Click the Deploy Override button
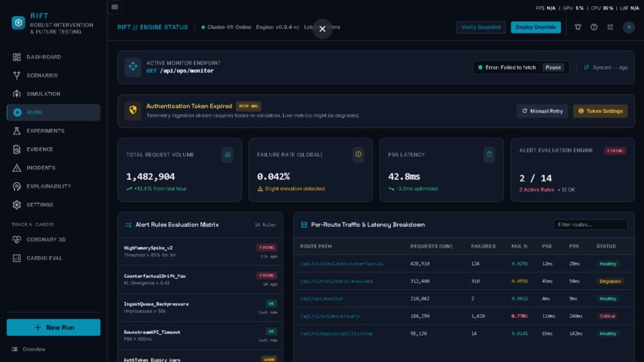The height and width of the screenshot is (362, 644). (535, 27)
